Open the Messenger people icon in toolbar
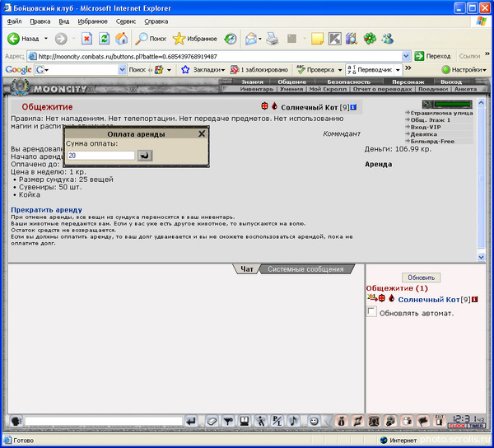 coord(388,39)
